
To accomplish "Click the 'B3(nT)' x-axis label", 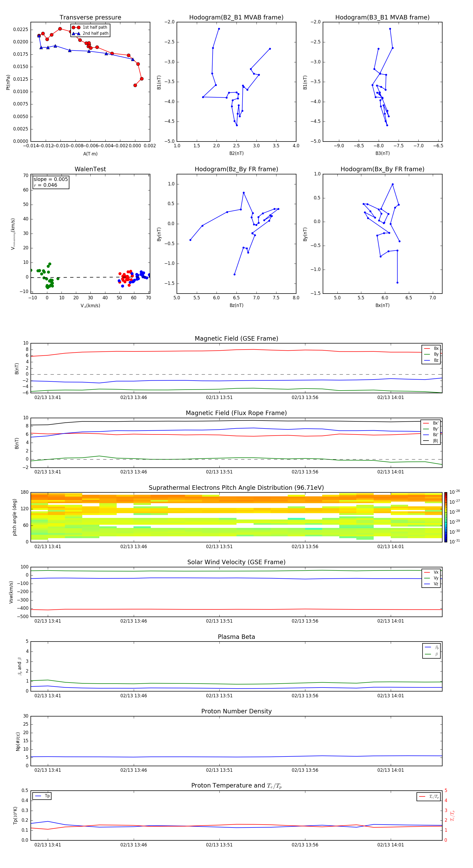I will click(382, 153).
